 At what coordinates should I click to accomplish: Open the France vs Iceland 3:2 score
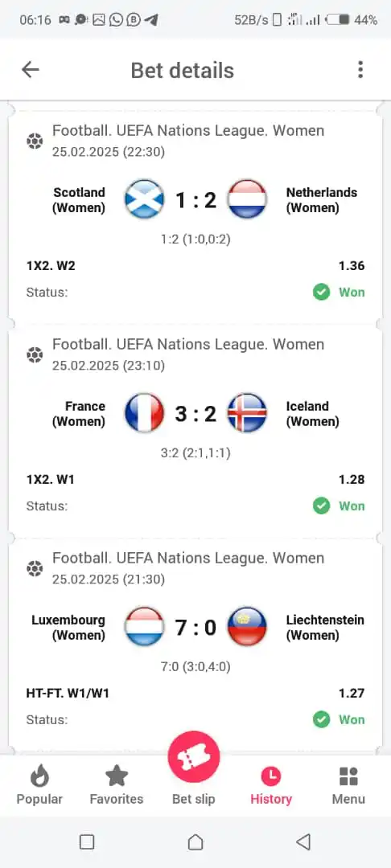[x=195, y=414]
